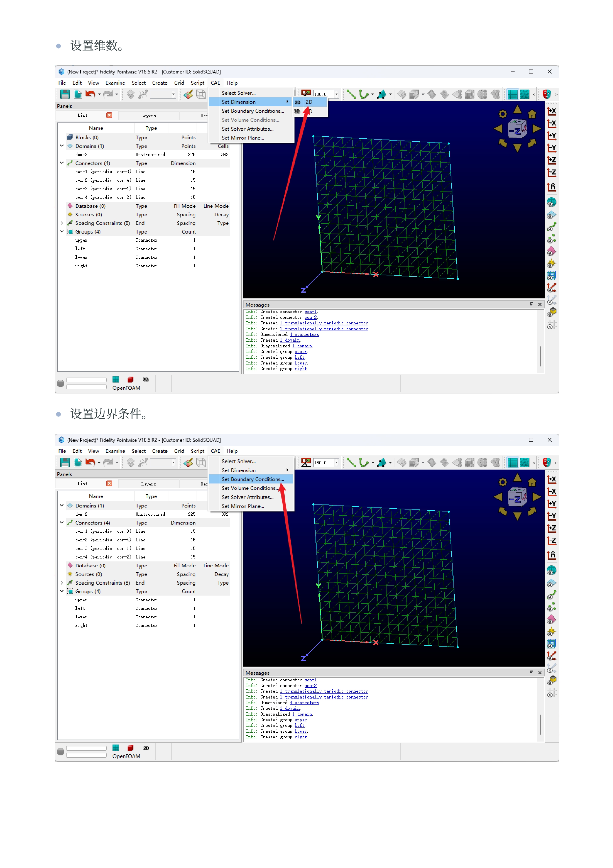Click the Undo arrow icon in top screenshot

tap(90, 94)
